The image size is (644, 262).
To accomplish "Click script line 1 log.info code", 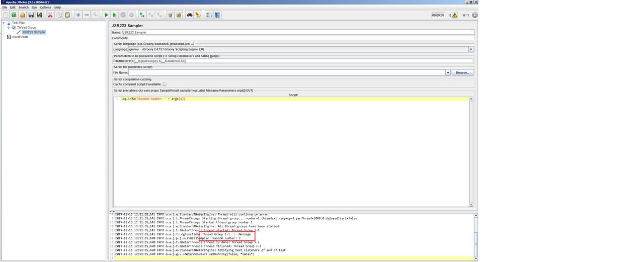I will pos(153,99).
